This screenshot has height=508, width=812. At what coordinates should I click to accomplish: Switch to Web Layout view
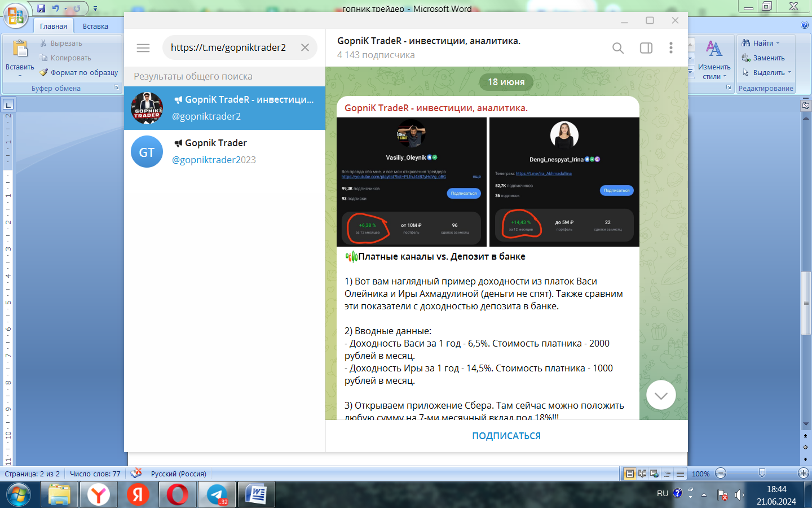[x=655, y=474]
